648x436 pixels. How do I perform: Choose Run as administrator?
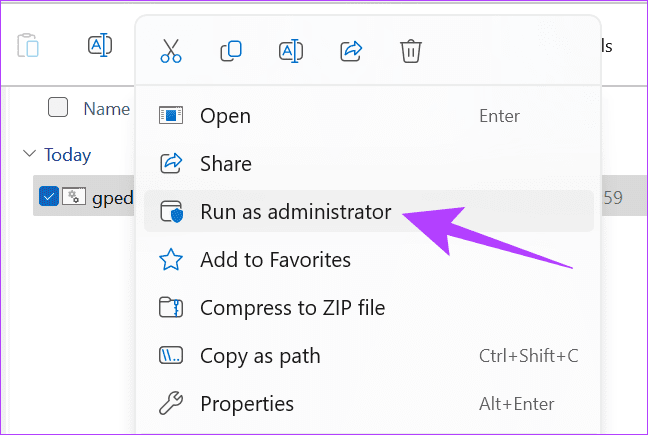(295, 212)
